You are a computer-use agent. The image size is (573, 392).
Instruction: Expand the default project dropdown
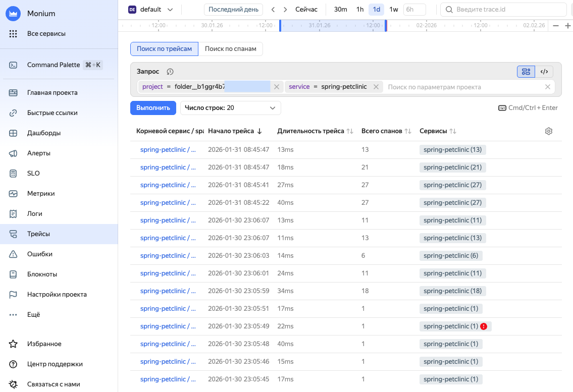[170, 10]
